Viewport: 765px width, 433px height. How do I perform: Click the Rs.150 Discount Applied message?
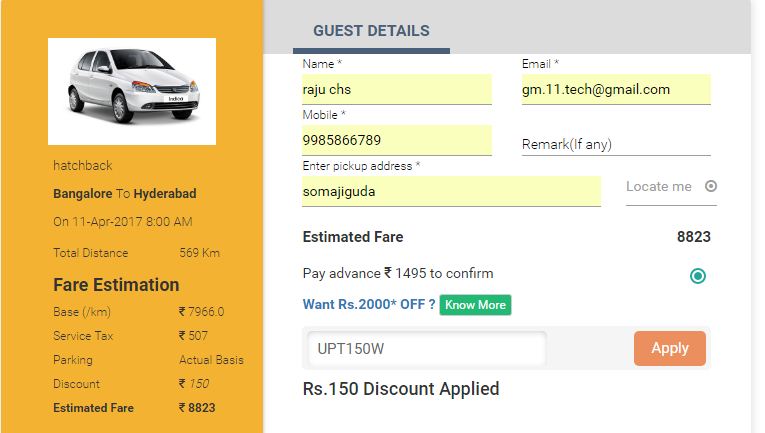(401, 389)
